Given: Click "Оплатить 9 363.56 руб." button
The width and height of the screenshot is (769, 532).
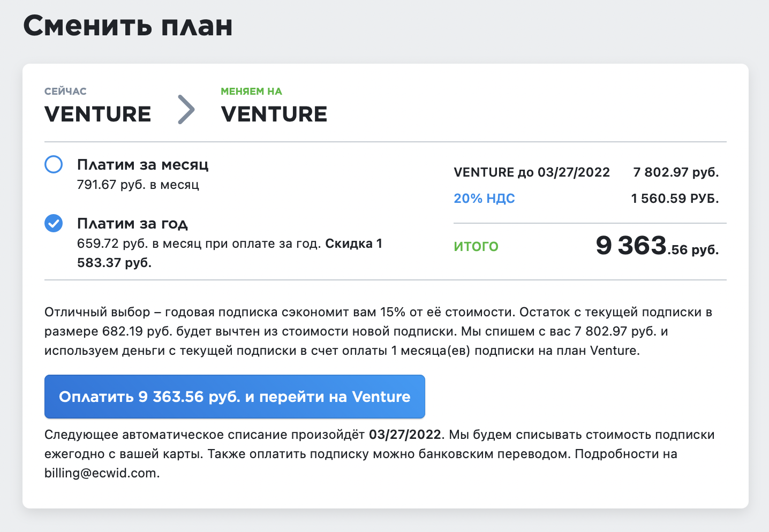Looking at the screenshot, I should click(x=235, y=397).
